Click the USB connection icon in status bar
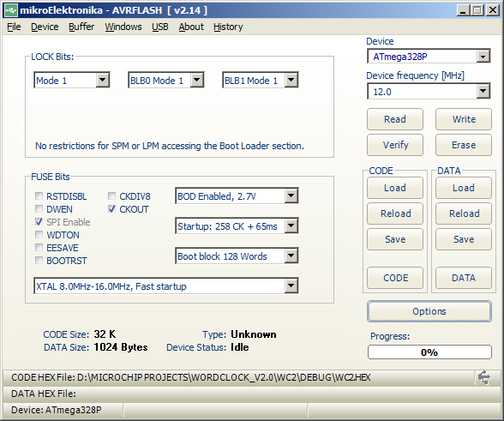Image resolution: width=504 pixels, height=421 pixels. [484, 377]
